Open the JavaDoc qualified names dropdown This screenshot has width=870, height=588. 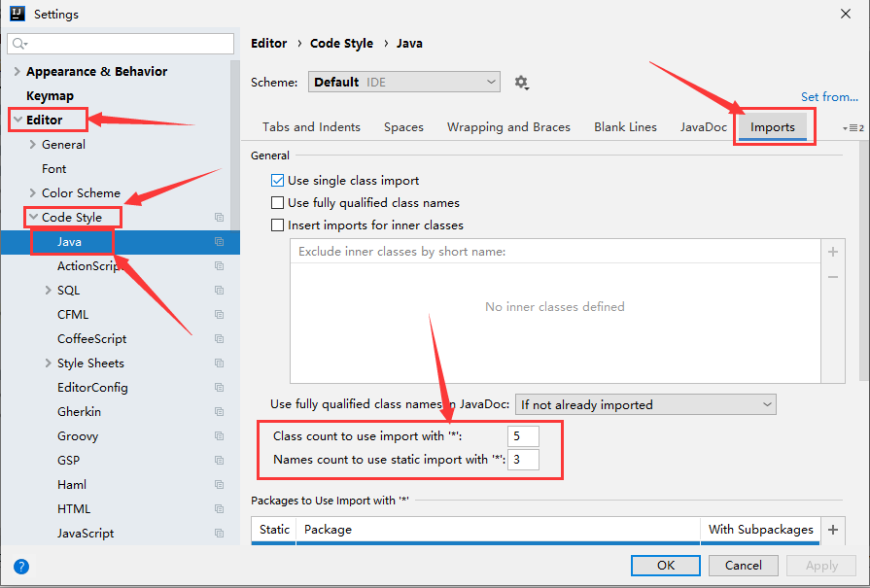(x=645, y=404)
